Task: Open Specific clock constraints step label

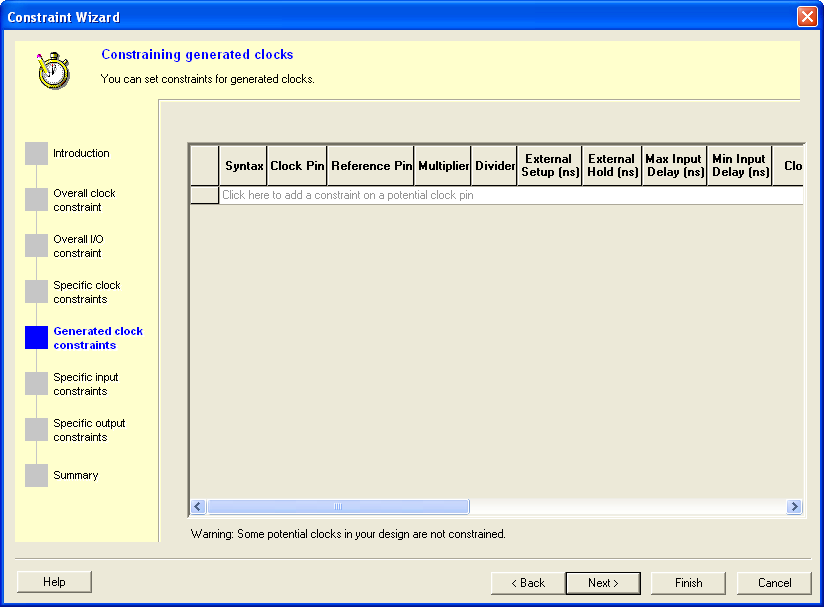Action: click(87, 292)
